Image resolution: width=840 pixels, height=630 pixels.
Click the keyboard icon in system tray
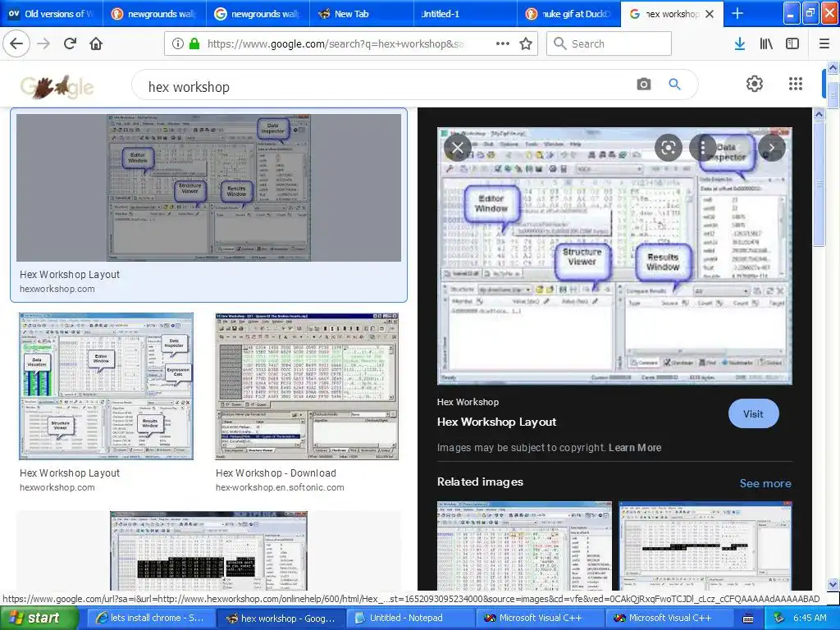click(x=748, y=619)
